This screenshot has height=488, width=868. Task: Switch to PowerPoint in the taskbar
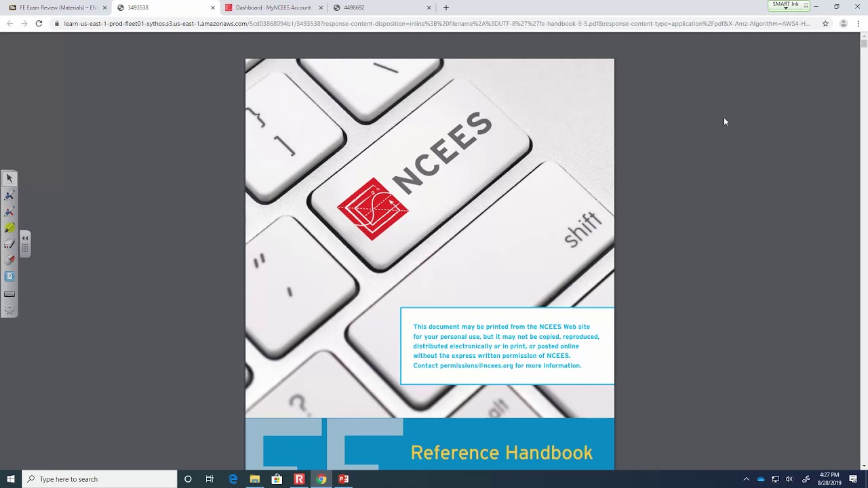pyautogui.click(x=343, y=479)
